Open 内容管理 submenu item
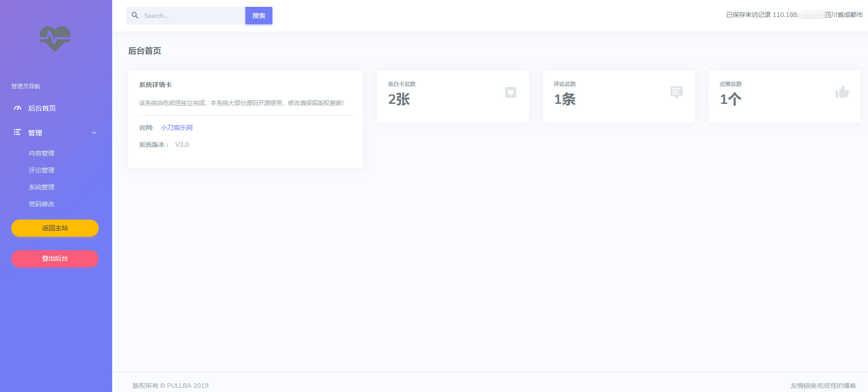The width and height of the screenshot is (868, 392). pyautogui.click(x=42, y=153)
